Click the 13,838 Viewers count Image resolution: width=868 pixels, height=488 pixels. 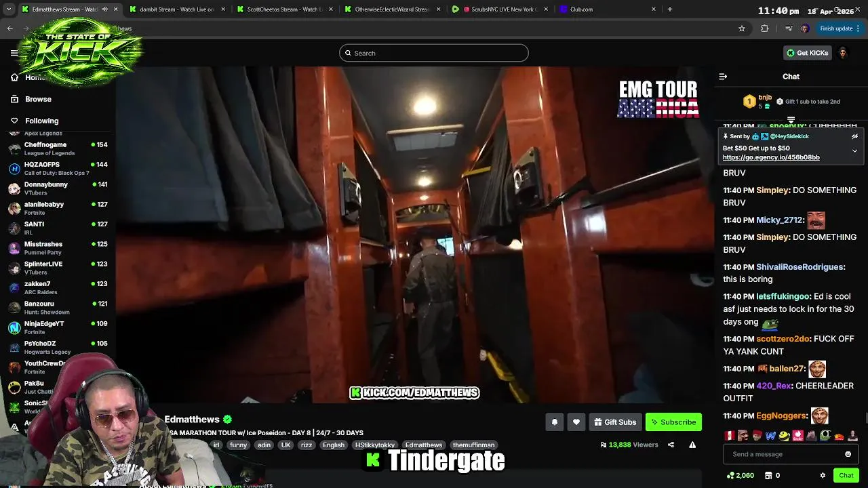coord(629,445)
